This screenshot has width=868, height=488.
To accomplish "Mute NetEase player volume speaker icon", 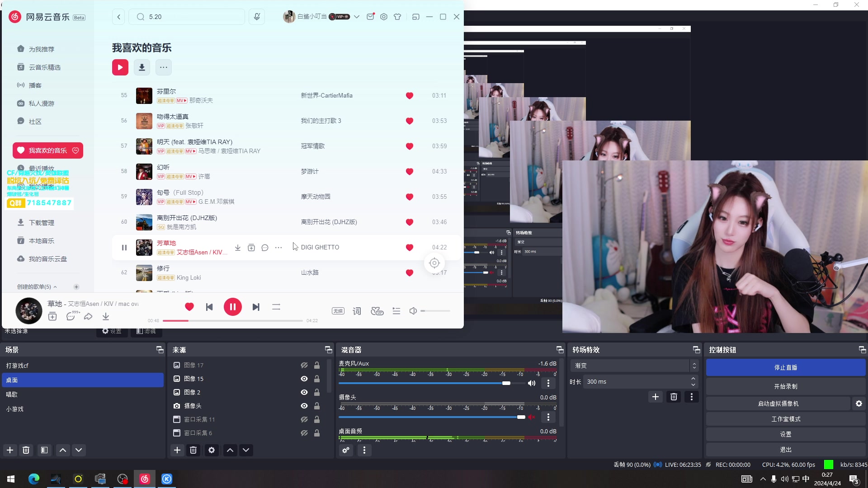I will (413, 311).
